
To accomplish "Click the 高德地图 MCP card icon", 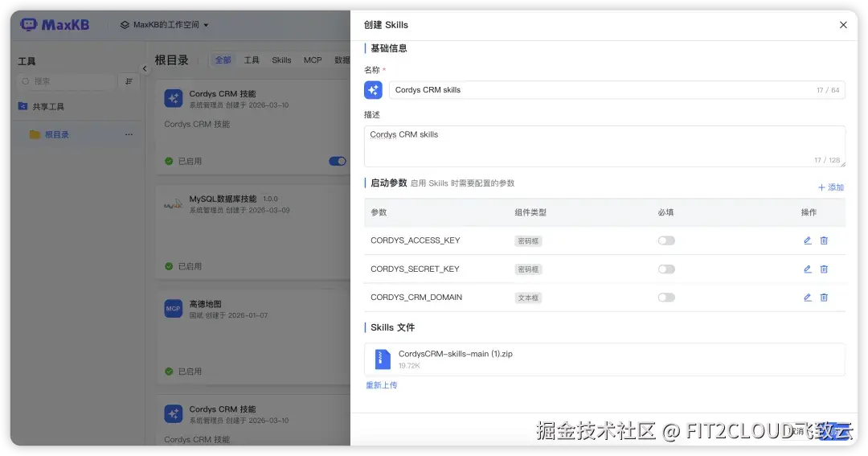I will [174, 309].
